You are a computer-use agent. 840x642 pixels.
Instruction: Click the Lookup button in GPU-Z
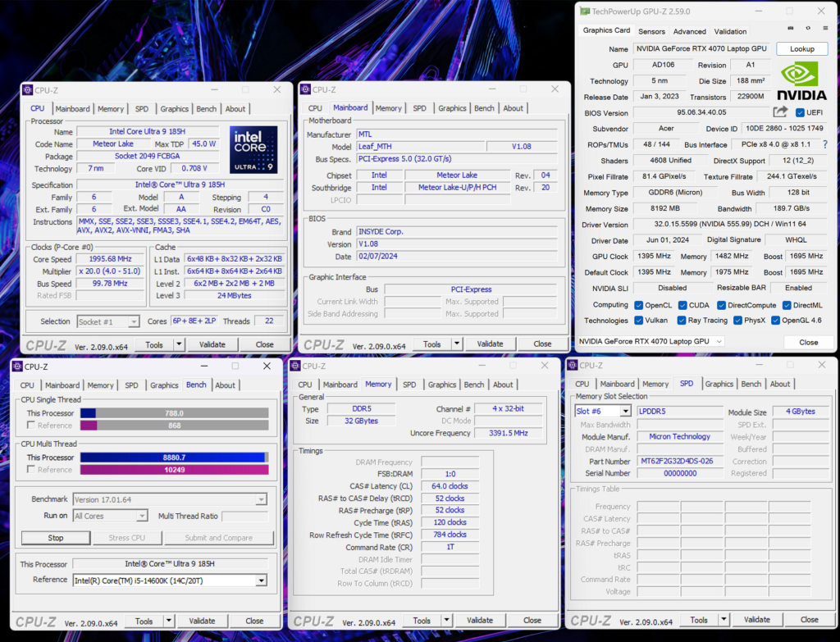point(802,48)
